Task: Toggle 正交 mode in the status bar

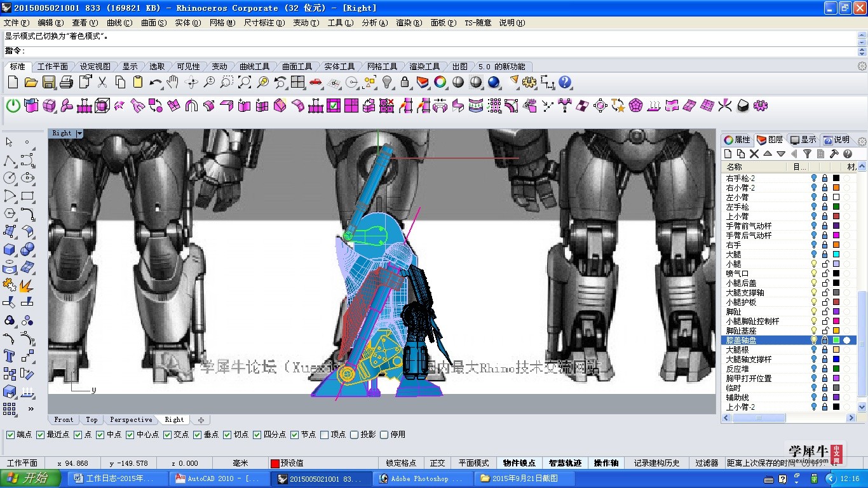Action: 437,463
